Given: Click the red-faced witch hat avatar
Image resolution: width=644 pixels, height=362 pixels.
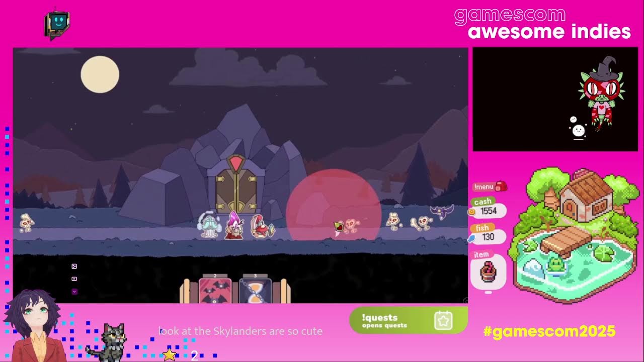Looking at the screenshot, I should (x=602, y=94).
